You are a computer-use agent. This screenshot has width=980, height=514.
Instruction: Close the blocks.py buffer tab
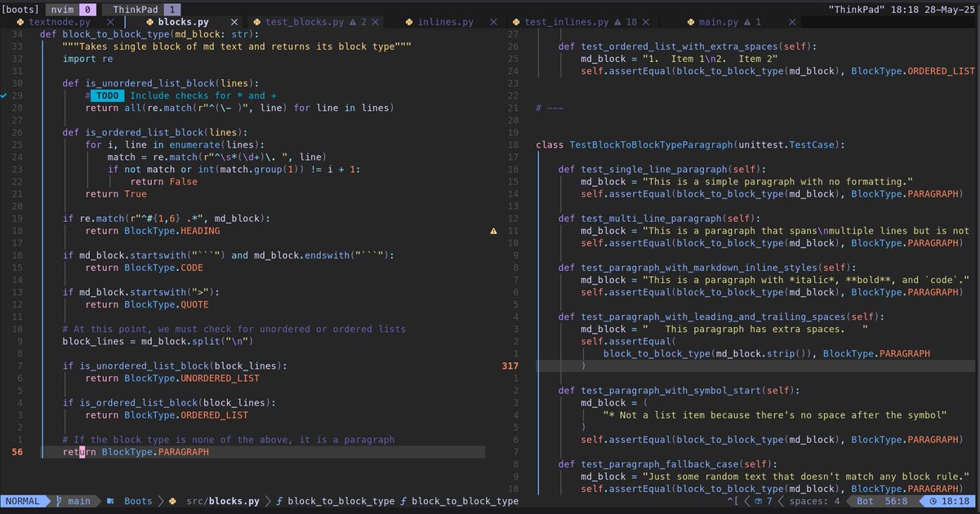[x=235, y=22]
